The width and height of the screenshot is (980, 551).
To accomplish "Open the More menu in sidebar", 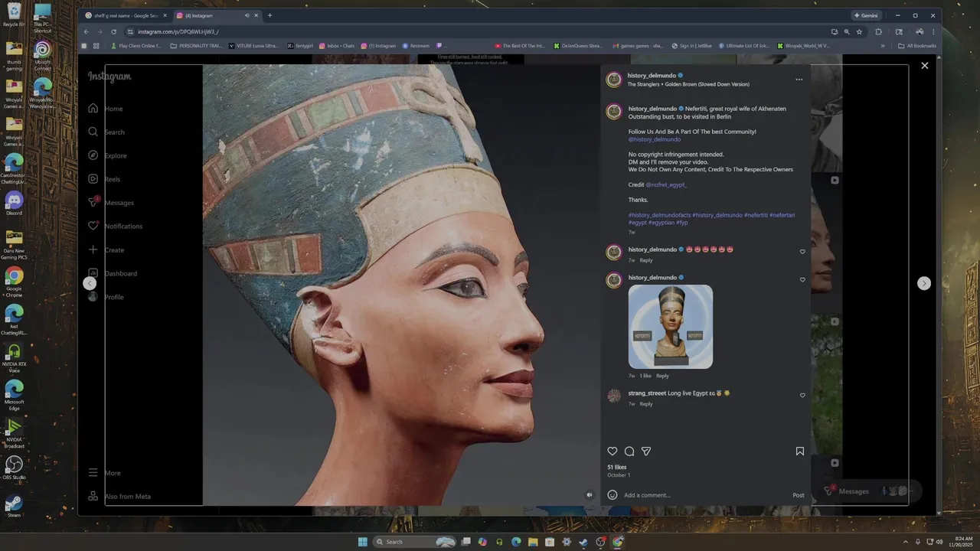I will pyautogui.click(x=104, y=473).
